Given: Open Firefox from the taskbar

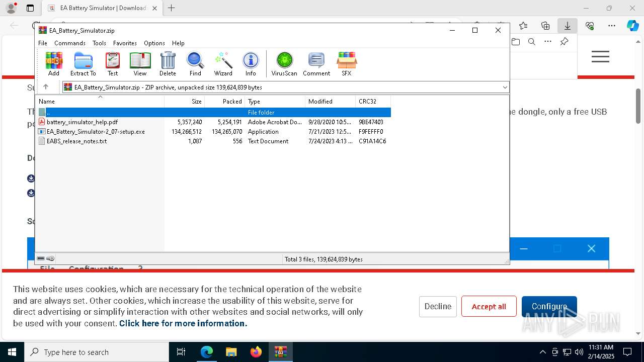Looking at the screenshot, I should click(x=256, y=352).
